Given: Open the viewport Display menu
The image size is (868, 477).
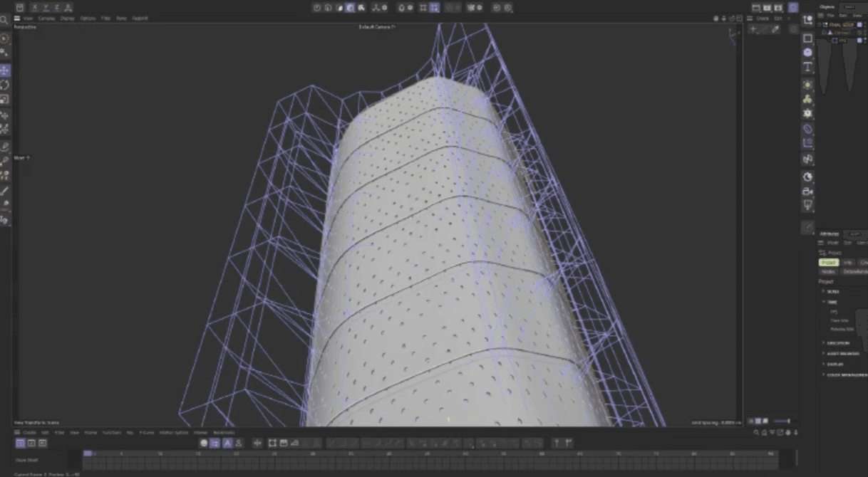Looking at the screenshot, I should tap(68, 18).
